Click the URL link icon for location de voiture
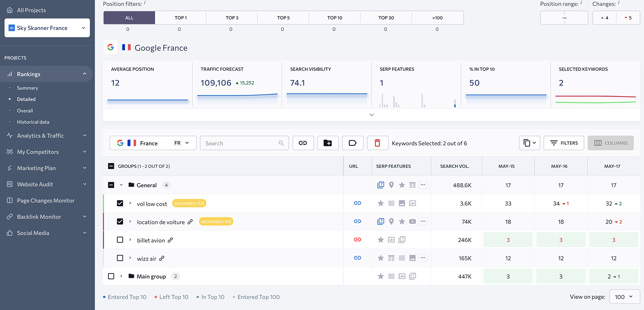This screenshot has width=644, height=310. click(x=357, y=221)
